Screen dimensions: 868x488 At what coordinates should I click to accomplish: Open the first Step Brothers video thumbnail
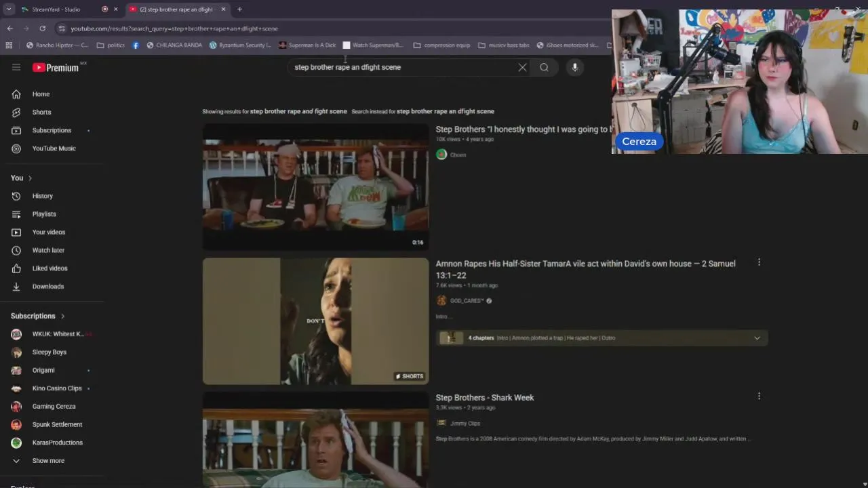click(315, 186)
